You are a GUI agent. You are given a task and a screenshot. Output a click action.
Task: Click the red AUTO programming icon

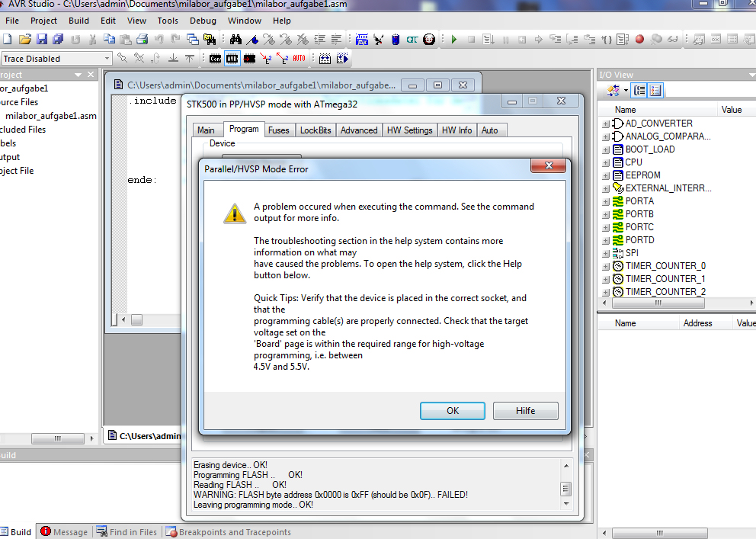coord(299,59)
